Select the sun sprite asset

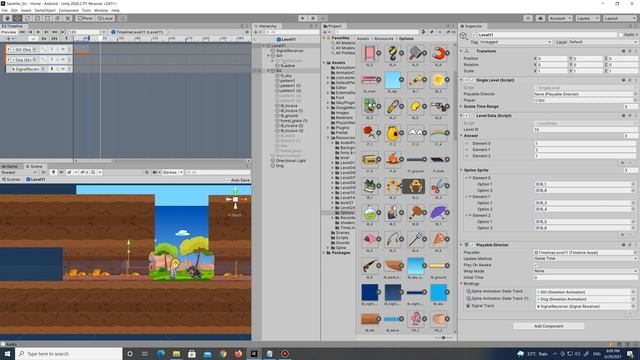click(438, 80)
